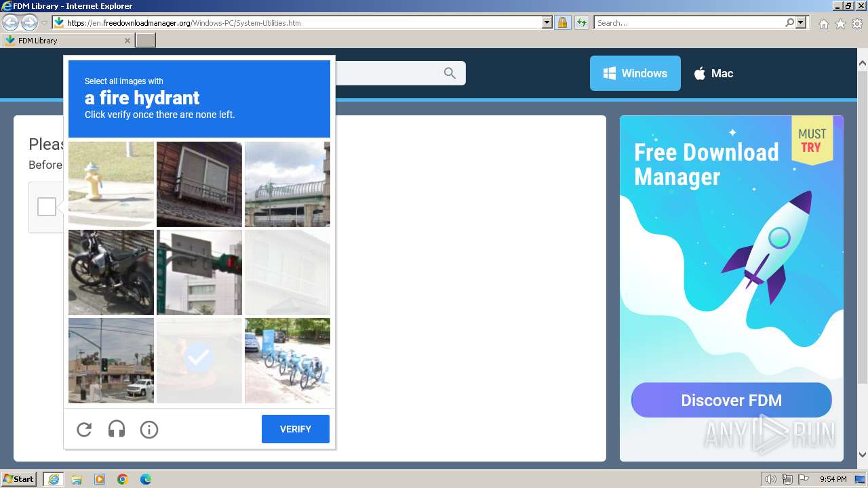The width and height of the screenshot is (868, 488).
Task: Select the blue rental bikes image tile
Action: (288, 361)
